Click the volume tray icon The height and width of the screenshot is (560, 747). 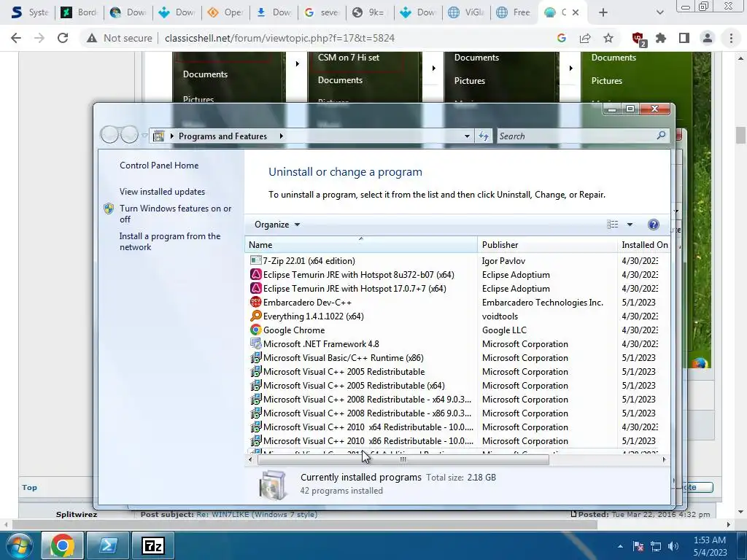673,546
